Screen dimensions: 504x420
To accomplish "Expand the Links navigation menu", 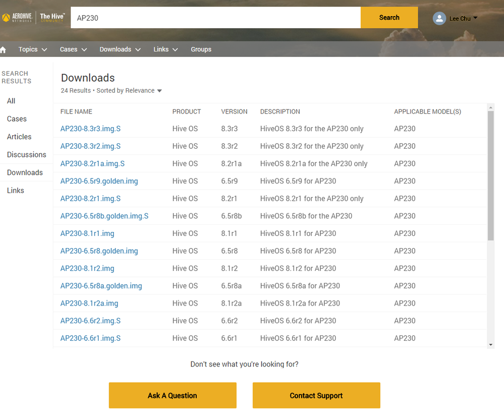I will click(165, 49).
